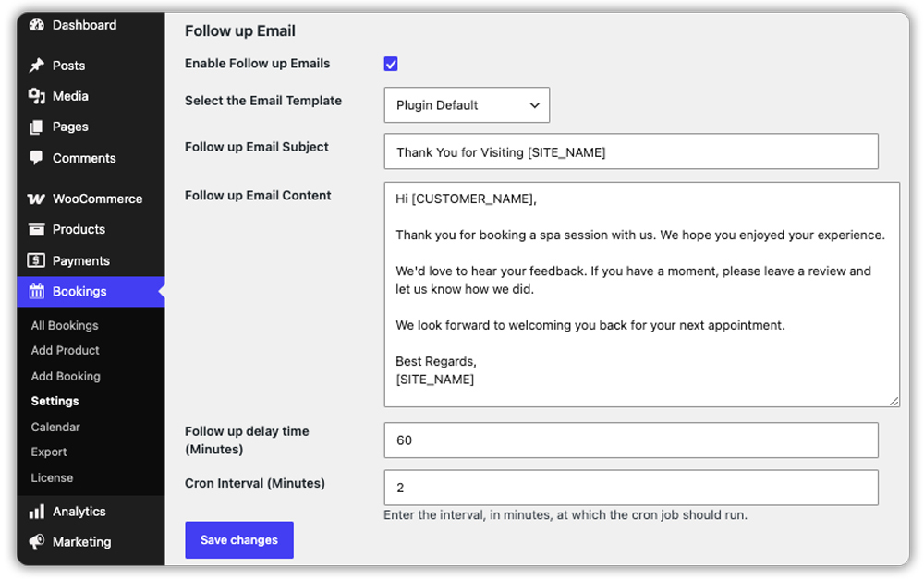Screen dimensions: 924x579
Task: Click the Save changes button
Action: (239, 539)
